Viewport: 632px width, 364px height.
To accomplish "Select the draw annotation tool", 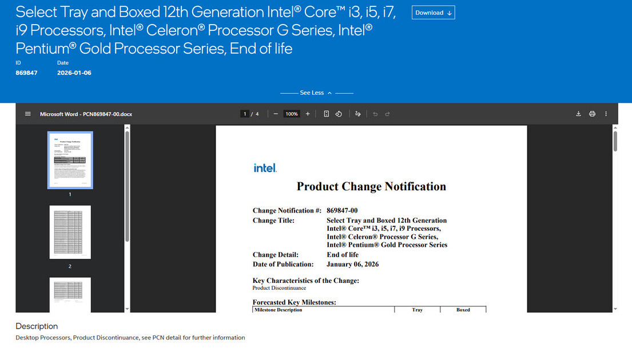I will point(358,114).
